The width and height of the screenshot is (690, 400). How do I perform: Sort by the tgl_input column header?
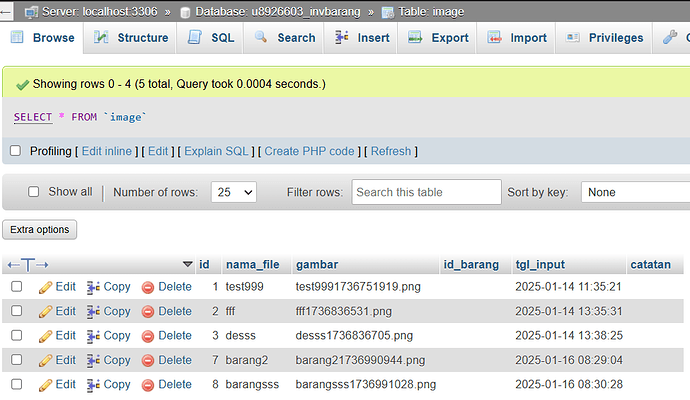tap(540, 265)
